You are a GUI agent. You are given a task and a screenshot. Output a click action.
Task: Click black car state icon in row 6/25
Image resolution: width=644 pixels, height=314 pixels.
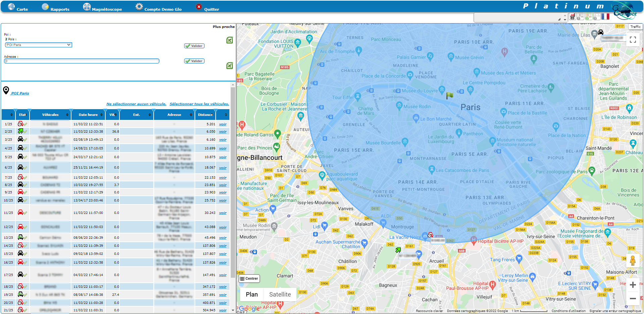pos(20,167)
